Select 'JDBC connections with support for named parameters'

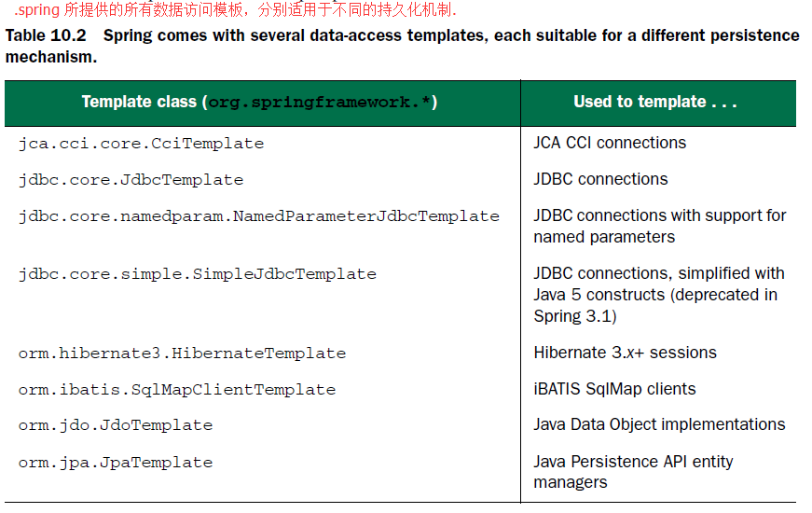[x=660, y=226]
